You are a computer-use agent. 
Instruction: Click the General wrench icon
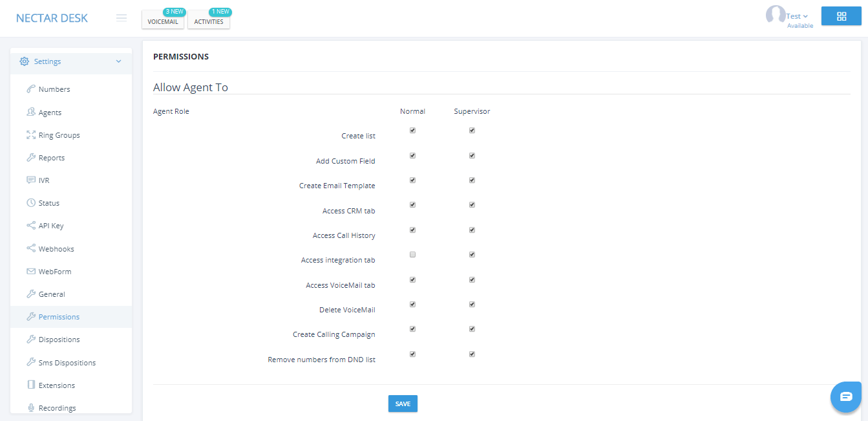(30, 294)
